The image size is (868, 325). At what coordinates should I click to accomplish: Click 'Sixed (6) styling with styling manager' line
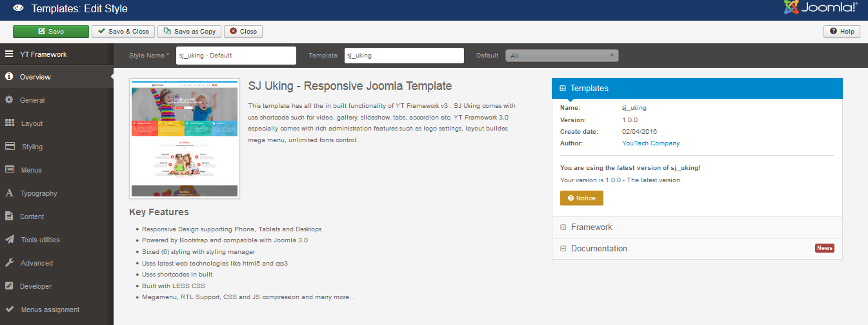tap(199, 252)
